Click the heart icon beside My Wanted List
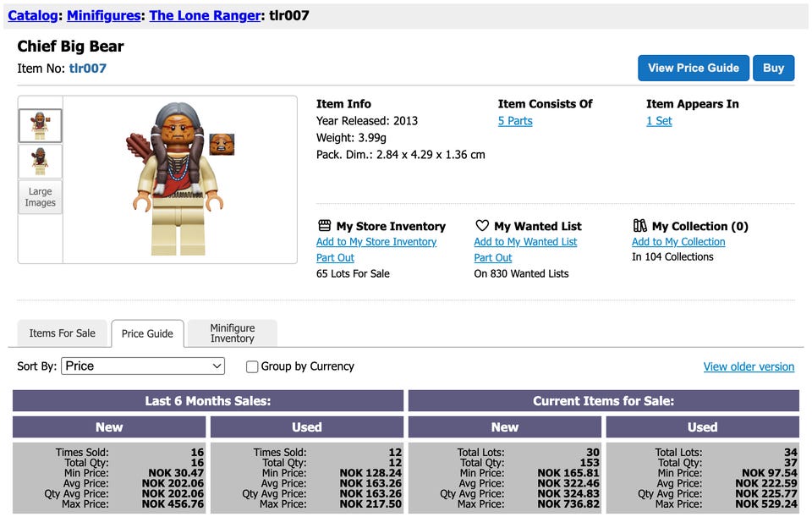812x517 pixels. coord(482,225)
